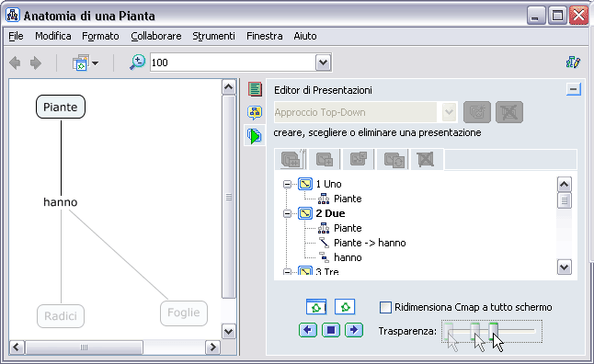Start full-screen presentation icon
This screenshot has width=594, height=364.
click(345, 307)
